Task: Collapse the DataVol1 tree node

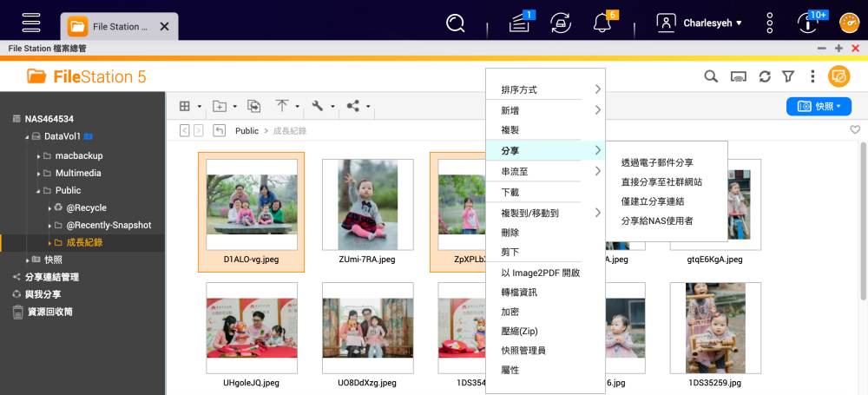Action: tap(26, 137)
